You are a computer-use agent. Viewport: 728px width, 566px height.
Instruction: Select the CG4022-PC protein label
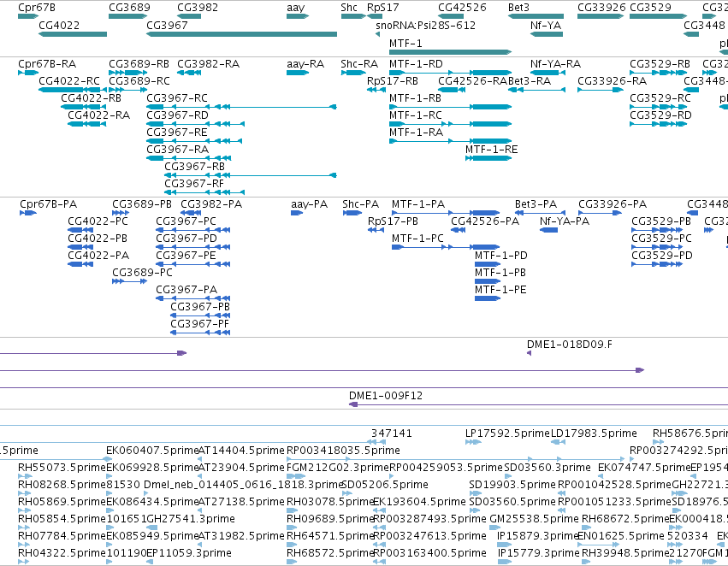[98, 221]
